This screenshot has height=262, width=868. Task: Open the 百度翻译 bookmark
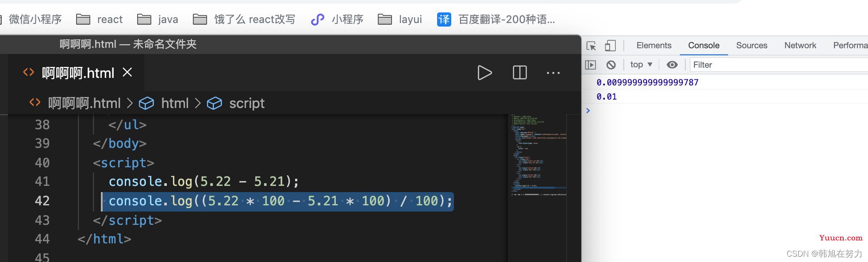click(496, 19)
